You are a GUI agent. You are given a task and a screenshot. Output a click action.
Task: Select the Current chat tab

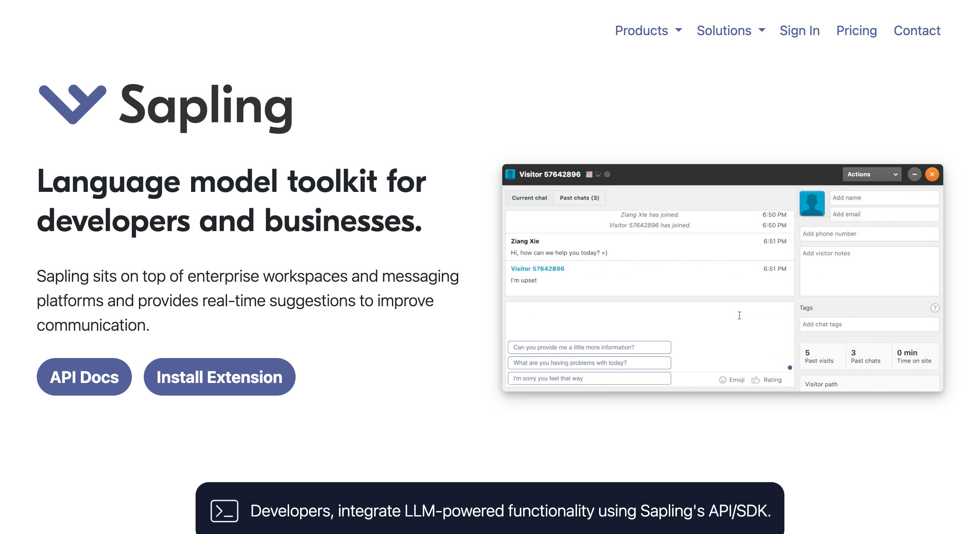tap(529, 198)
